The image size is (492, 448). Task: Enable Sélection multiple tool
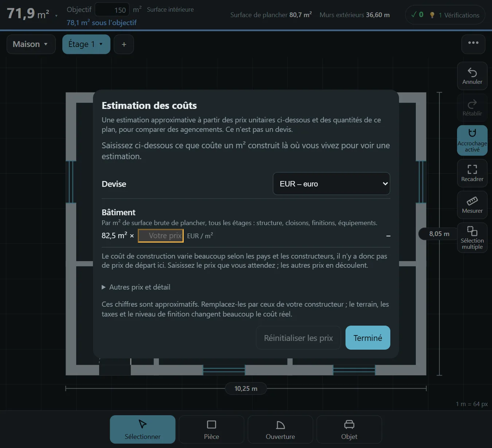[x=472, y=237]
